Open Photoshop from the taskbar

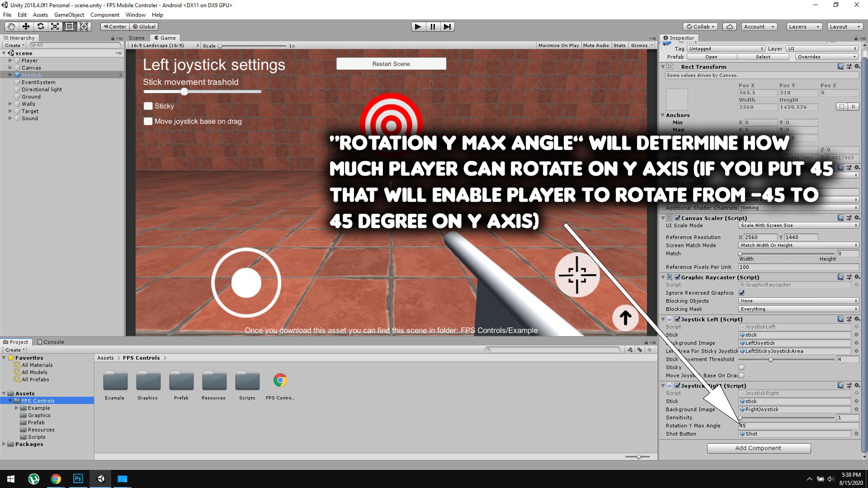pyautogui.click(x=78, y=479)
